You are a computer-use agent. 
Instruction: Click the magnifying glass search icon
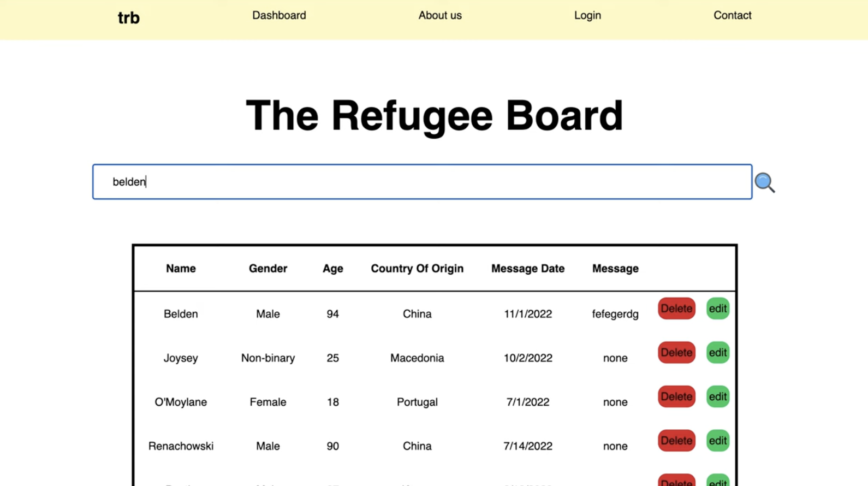click(764, 182)
